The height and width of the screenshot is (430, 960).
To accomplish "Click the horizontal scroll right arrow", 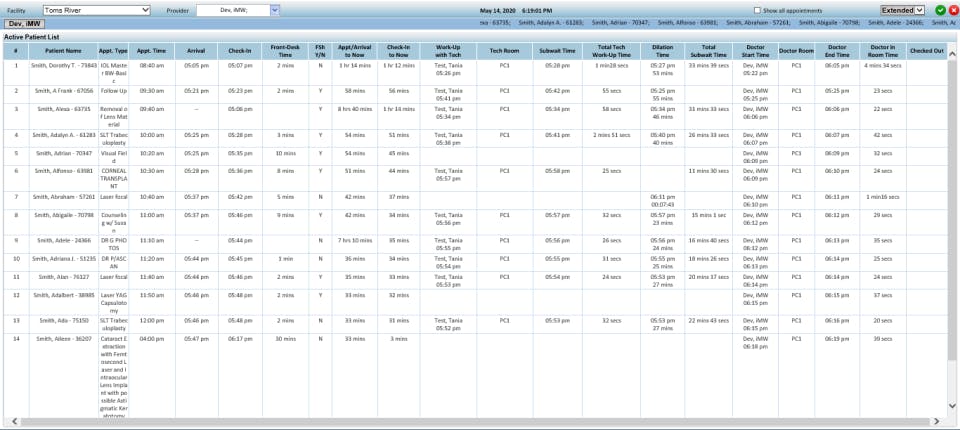I will click(x=936, y=421).
